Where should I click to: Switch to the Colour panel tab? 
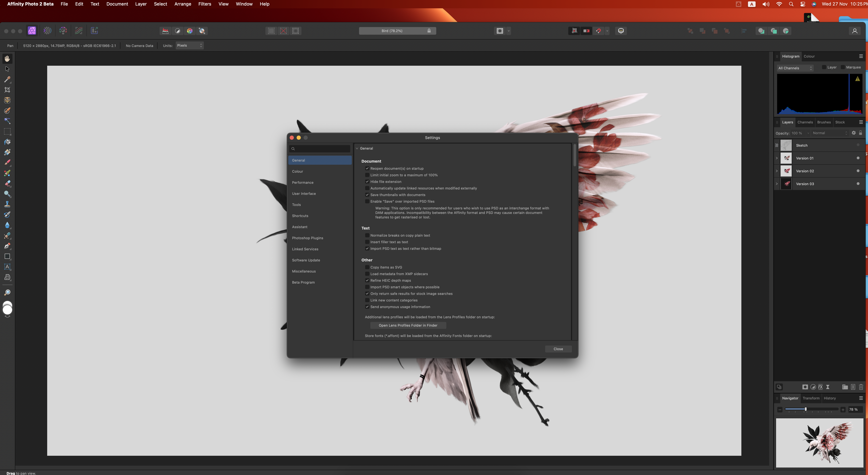coord(809,56)
